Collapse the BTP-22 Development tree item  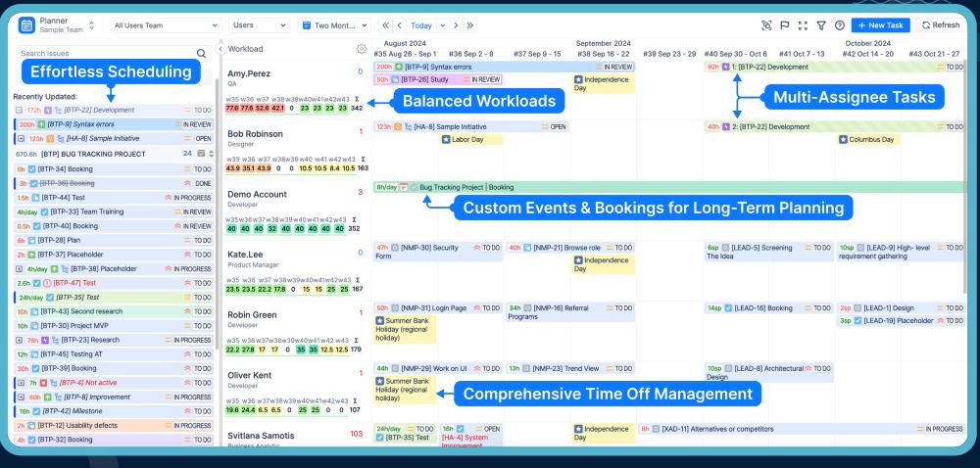[x=20, y=111]
